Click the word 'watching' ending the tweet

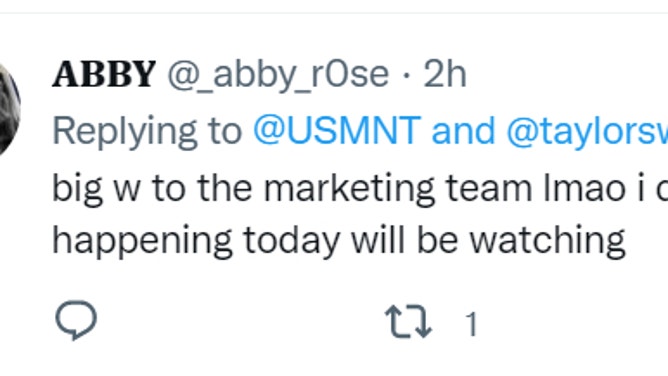point(547,241)
